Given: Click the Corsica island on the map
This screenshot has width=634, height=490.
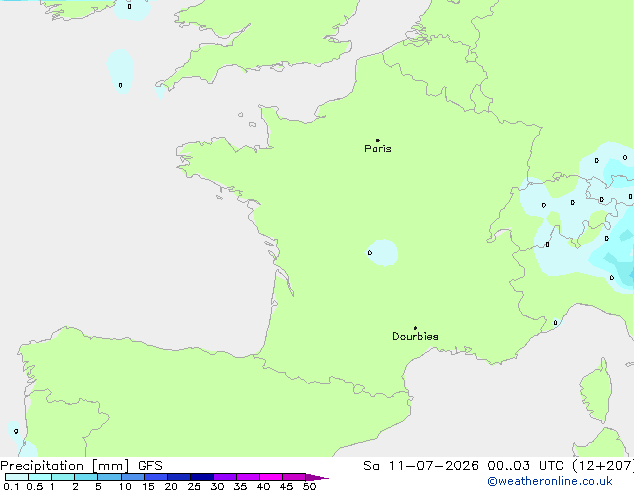Looking at the screenshot, I should point(596,390).
